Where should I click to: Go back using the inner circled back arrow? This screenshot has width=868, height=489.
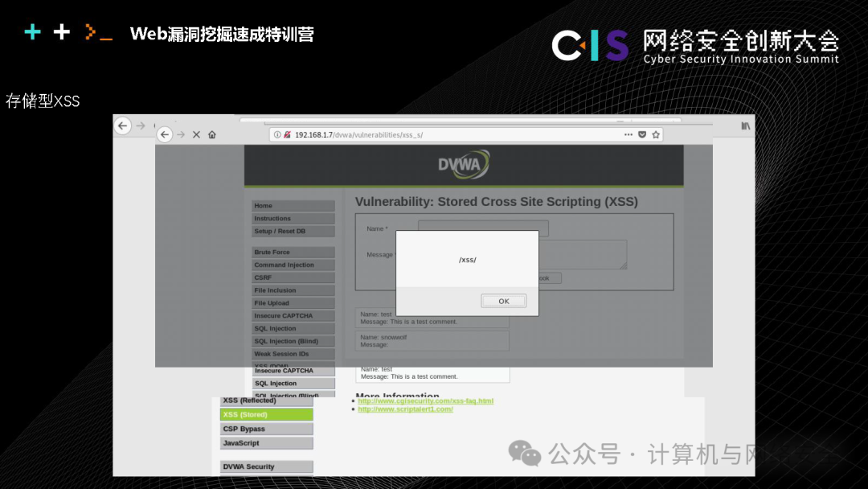click(165, 134)
